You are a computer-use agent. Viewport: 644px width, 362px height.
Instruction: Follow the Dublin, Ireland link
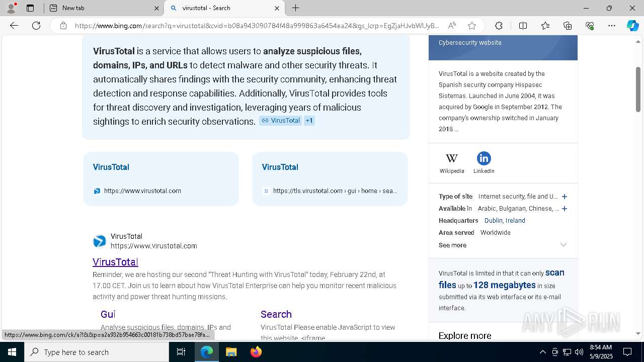tap(505, 221)
